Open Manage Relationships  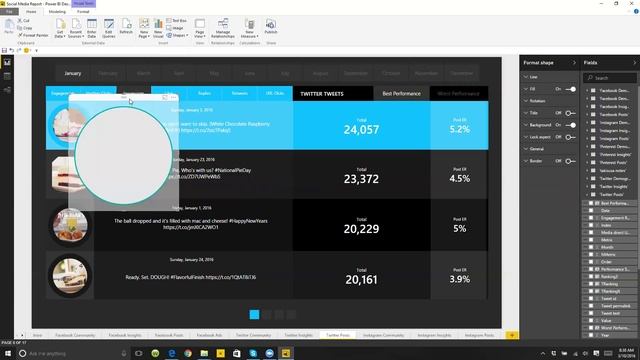pos(223,28)
